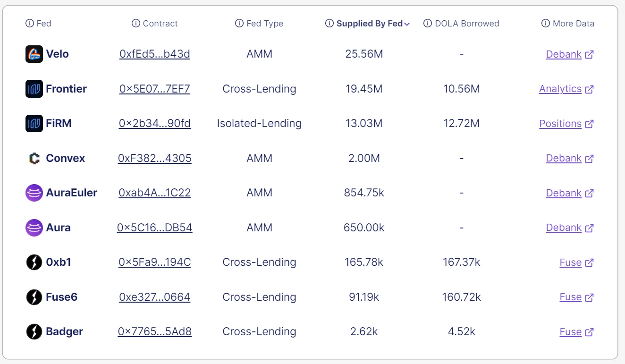Screen dimensions: 625x364
Task: Click the info icon beside Fed Type
Action: tap(239, 24)
